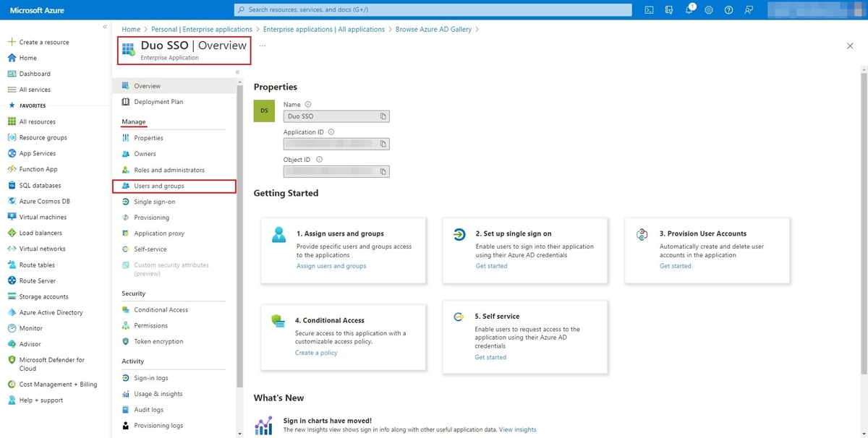Show info tooltip next to Object ID

coord(319,160)
